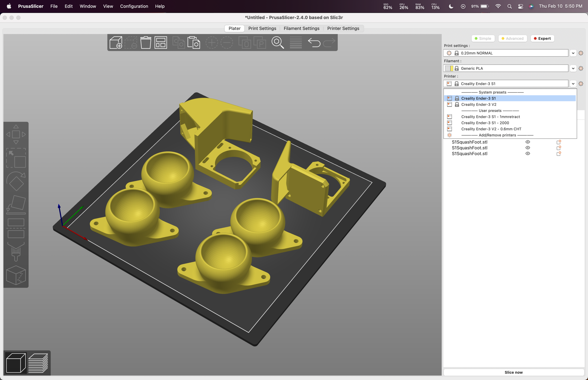Viewport: 588px width, 380px height.
Task: Select the Cut gizmo tool
Action: [16, 228]
